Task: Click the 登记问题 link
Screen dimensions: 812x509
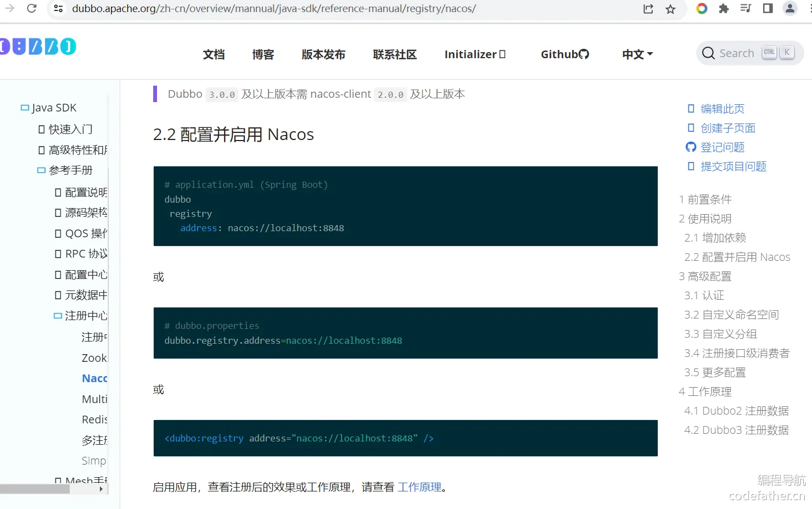Action: coord(723,147)
